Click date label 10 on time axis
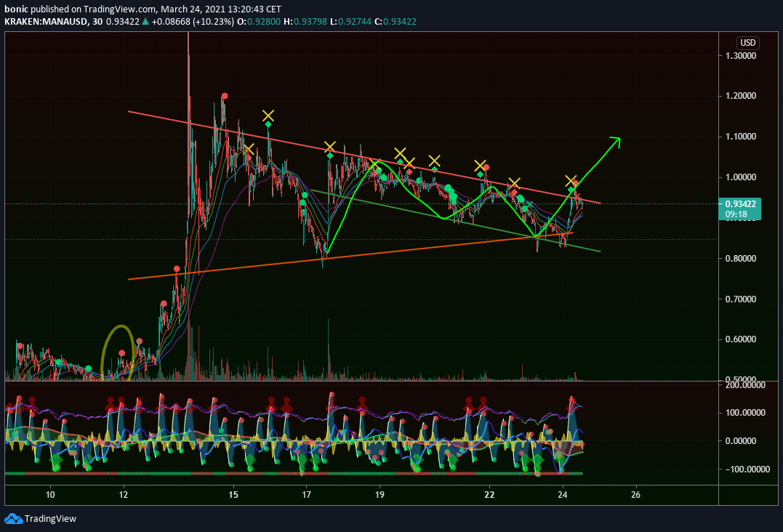783x532 pixels. click(x=50, y=494)
